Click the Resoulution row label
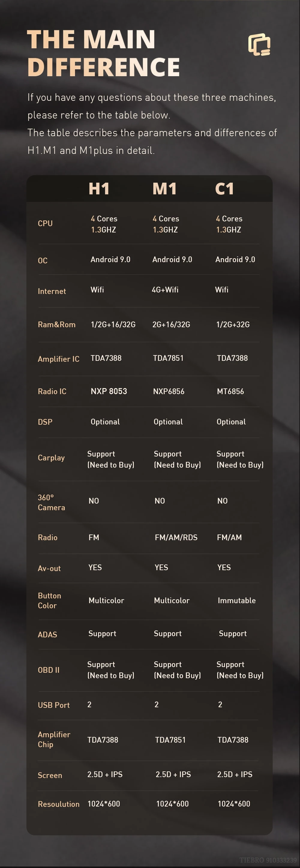Viewport: 300px width, 868px height. pos(59,804)
